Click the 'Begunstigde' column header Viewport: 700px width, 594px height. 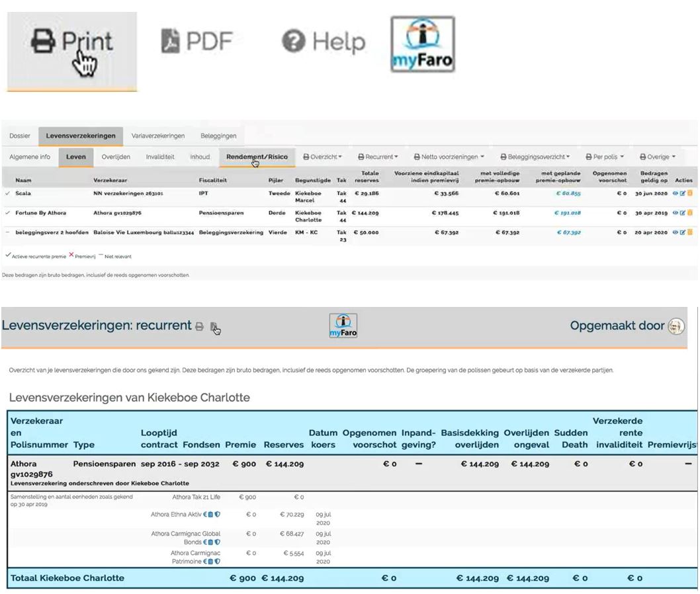(313, 181)
